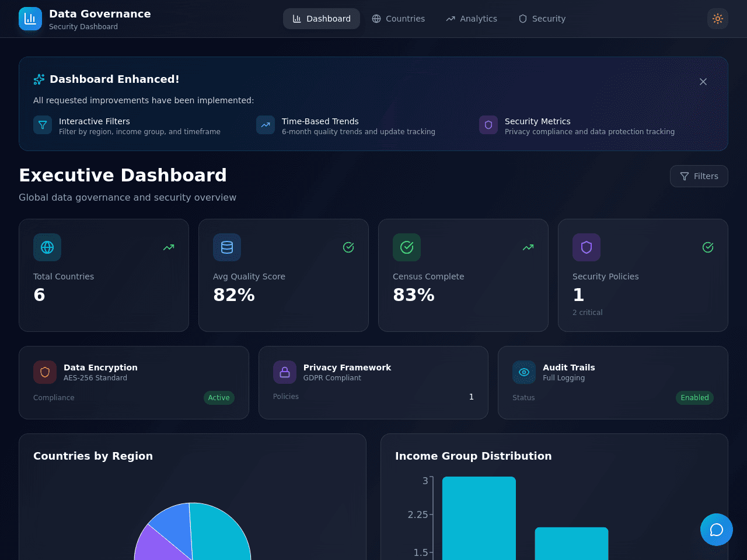Click the 'GDPR Compliant' text
The height and width of the screenshot is (560, 747).
coord(332,378)
